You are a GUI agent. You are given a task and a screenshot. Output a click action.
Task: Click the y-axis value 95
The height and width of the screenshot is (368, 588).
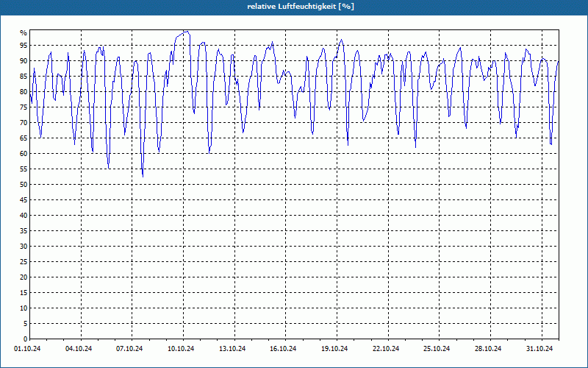[24, 46]
